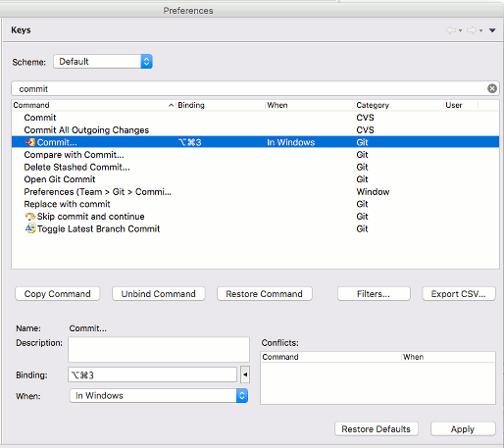Viewport: 504px width, 448px height.
Task: Select the Compare with Commit... row
Action: [255, 155]
